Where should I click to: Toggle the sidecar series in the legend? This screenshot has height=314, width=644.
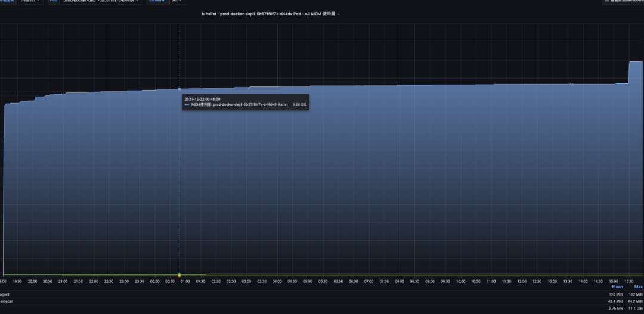coord(6,301)
